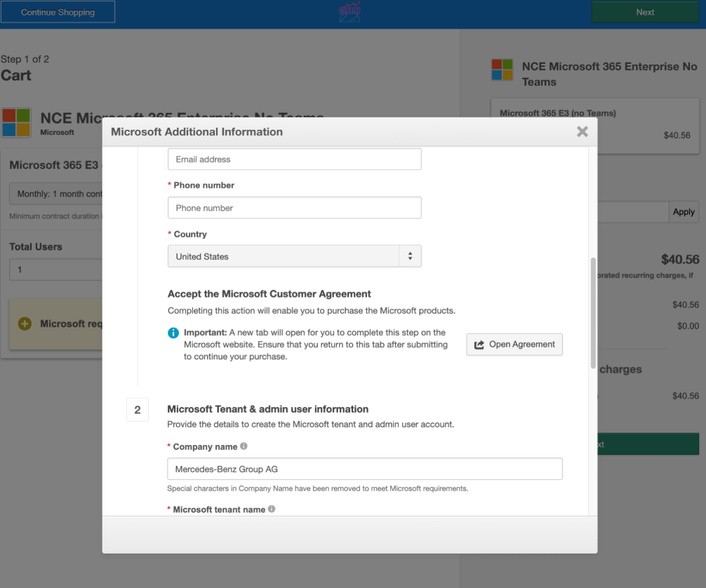This screenshot has width=706, height=588.
Task: Click the blue Important info icon
Action: coord(173,333)
